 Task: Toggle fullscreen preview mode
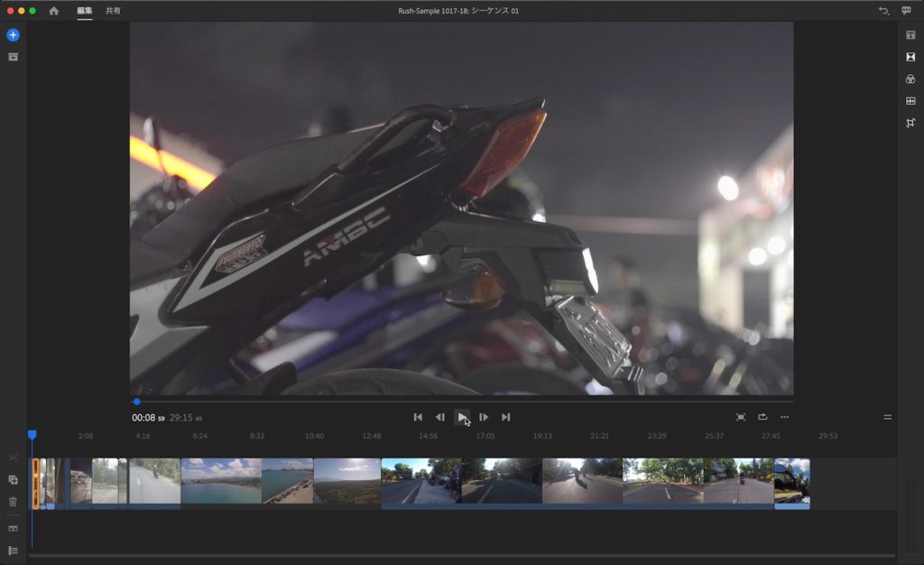point(741,417)
